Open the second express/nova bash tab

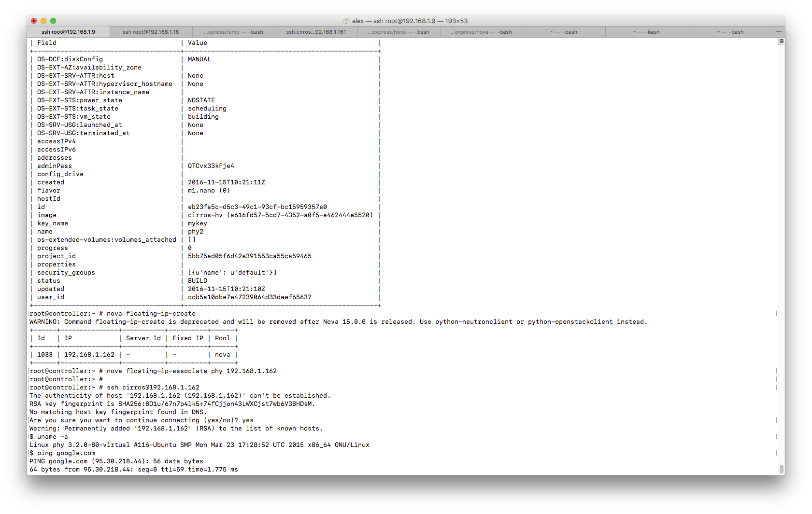coord(482,31)
